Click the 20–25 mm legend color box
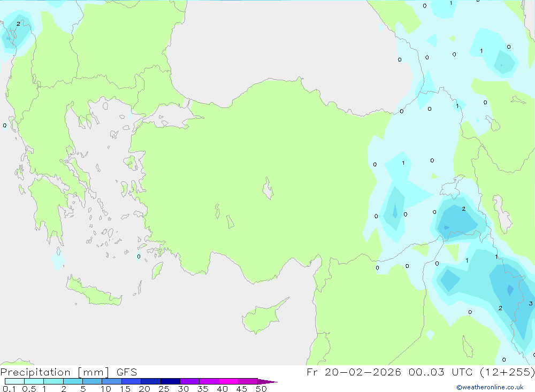Screen dimensions: 535x392 [151, 381]
